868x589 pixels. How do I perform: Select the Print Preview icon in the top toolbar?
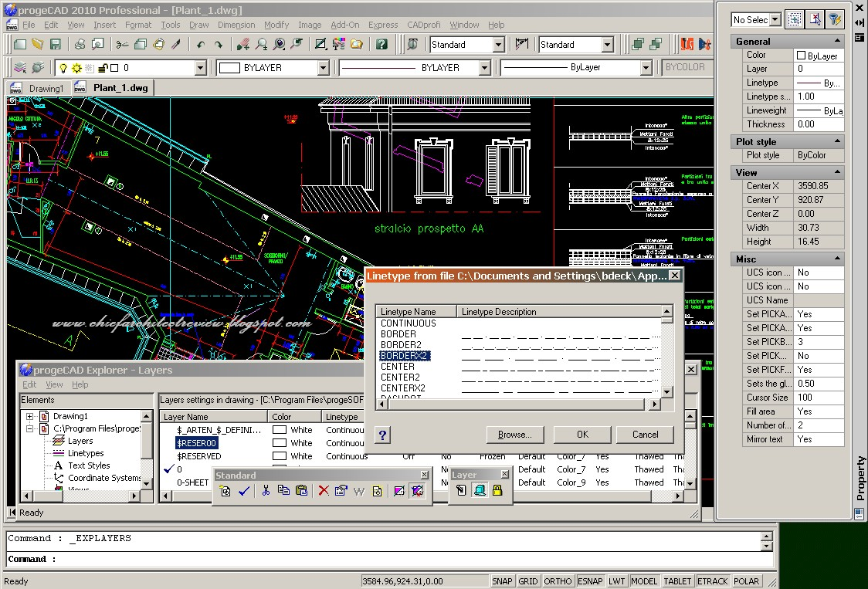(97, 44)
